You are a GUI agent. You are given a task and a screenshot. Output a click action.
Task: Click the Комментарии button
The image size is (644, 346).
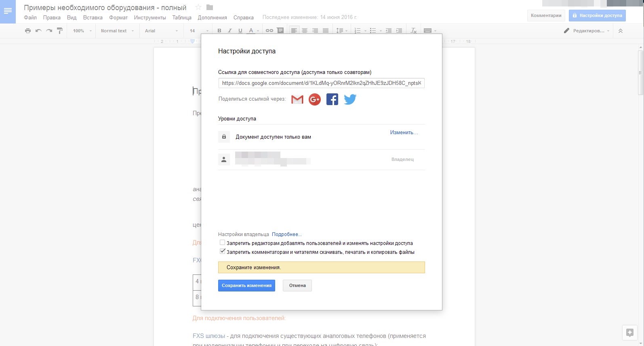click(x=546, y=15)
